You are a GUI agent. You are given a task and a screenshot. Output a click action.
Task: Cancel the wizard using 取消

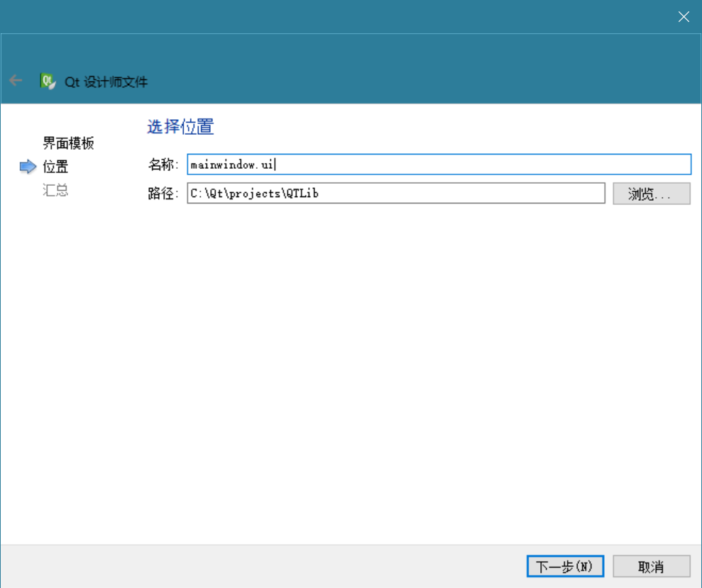coord(651,566)
